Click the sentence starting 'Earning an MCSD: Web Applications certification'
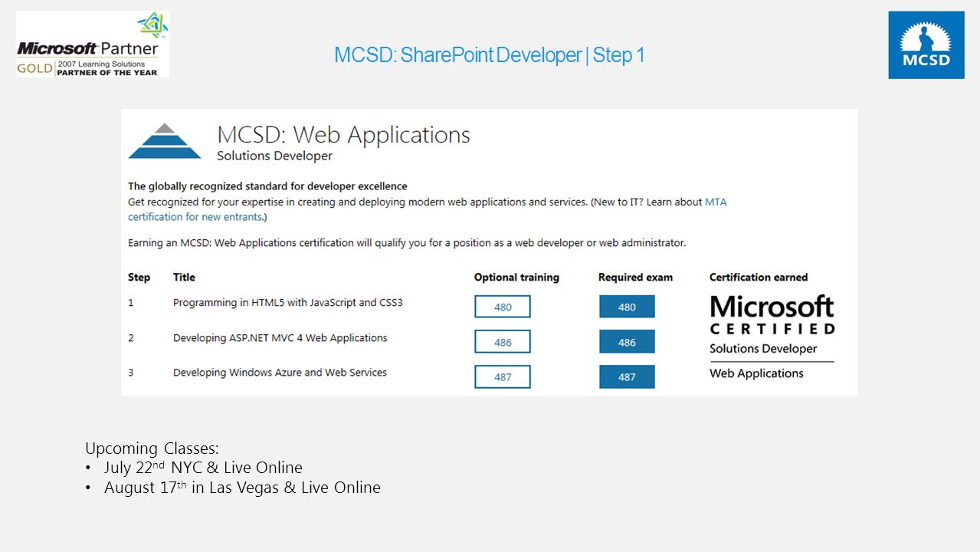 (407, 243)
